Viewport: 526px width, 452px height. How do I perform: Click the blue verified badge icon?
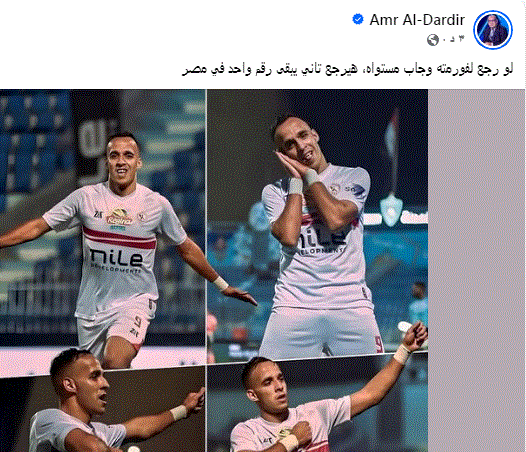point(358,19)
